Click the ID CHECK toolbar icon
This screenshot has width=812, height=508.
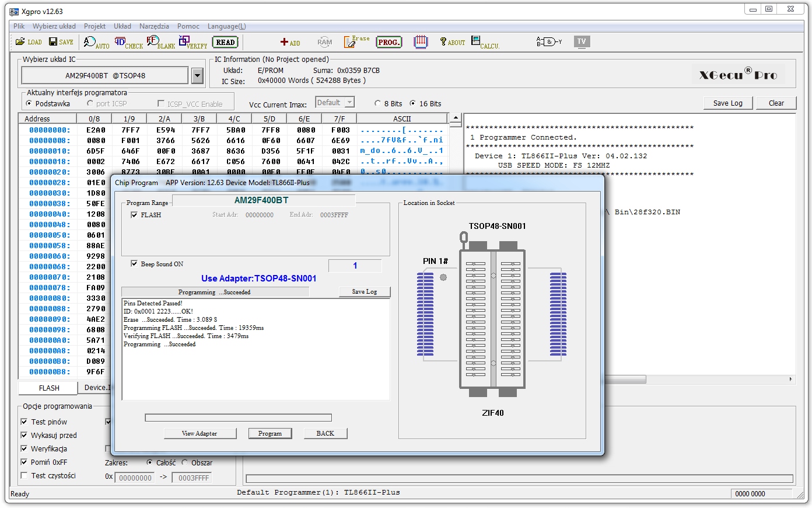[128, 42]
